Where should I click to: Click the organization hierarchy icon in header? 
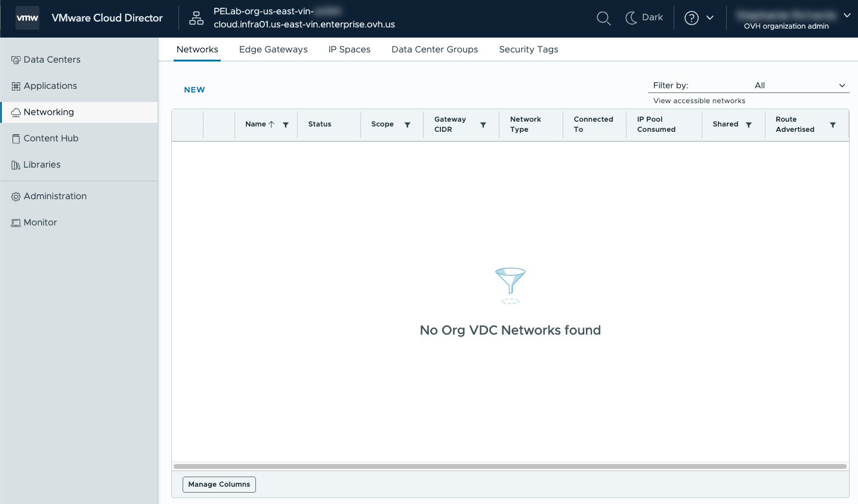pos(196,18)
